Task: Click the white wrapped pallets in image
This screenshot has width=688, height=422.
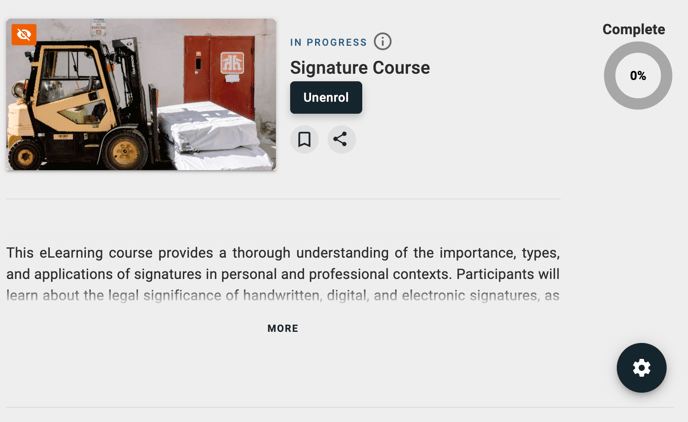Action: coord(213,136)
